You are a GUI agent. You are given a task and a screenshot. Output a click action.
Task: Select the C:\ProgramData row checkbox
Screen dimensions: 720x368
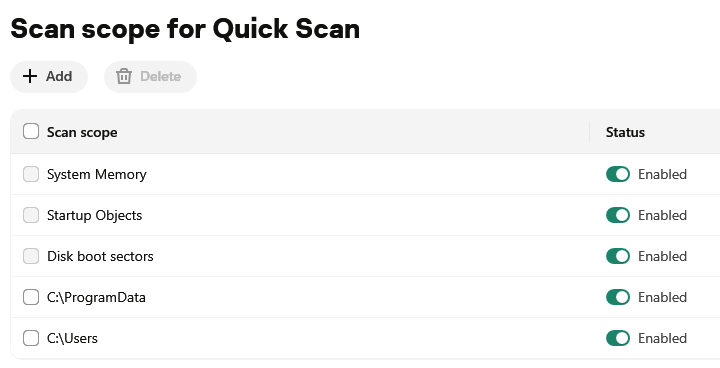(31, 297)
